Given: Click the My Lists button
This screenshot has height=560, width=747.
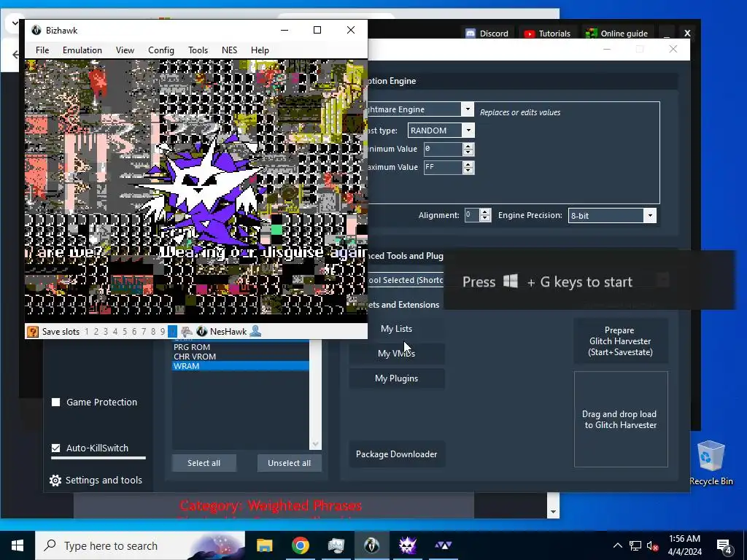Looking at the screenshot, I should point(396,329).
